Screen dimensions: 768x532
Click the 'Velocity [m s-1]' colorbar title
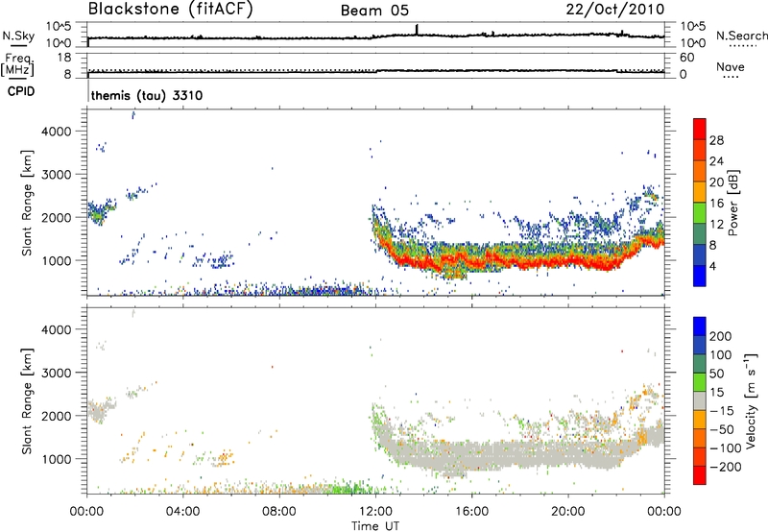(751, 401)
